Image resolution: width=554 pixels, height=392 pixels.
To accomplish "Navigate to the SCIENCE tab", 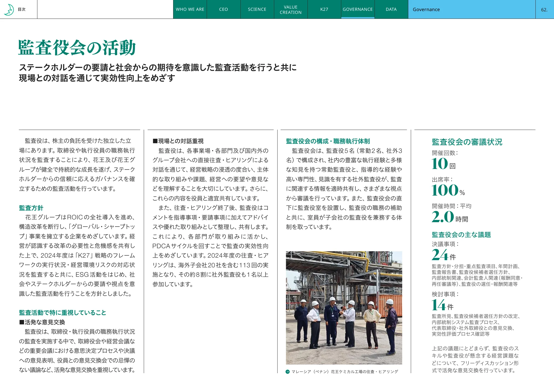I will (257, 9).
